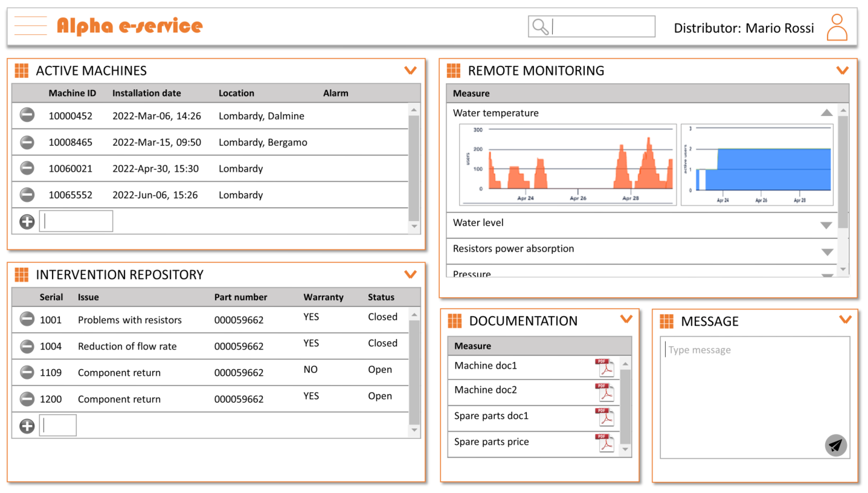The width and height of the screenshot is (868, 493).
Task: Open Machine doc2 entry
Action: coord(485,390)
